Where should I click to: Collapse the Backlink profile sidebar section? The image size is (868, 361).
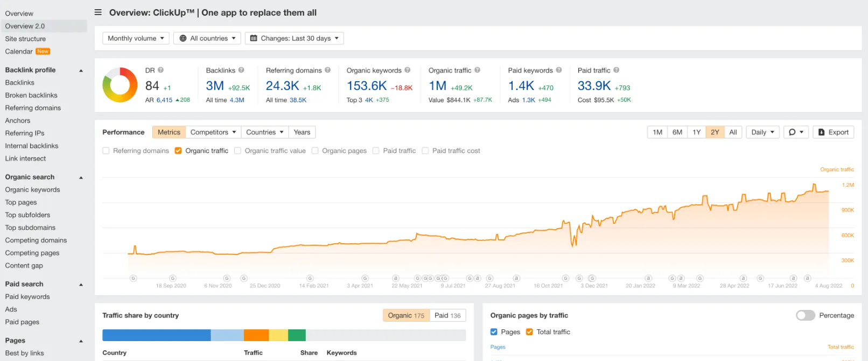[81, 70]
